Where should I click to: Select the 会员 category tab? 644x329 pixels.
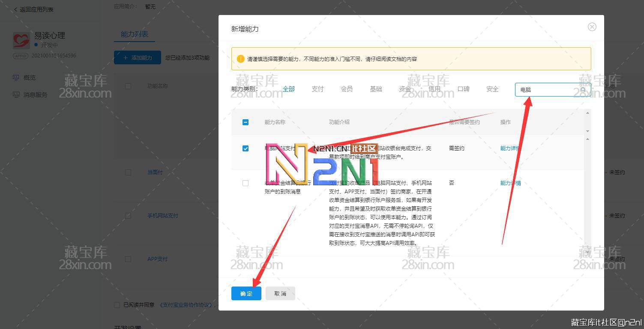(347, 89)
